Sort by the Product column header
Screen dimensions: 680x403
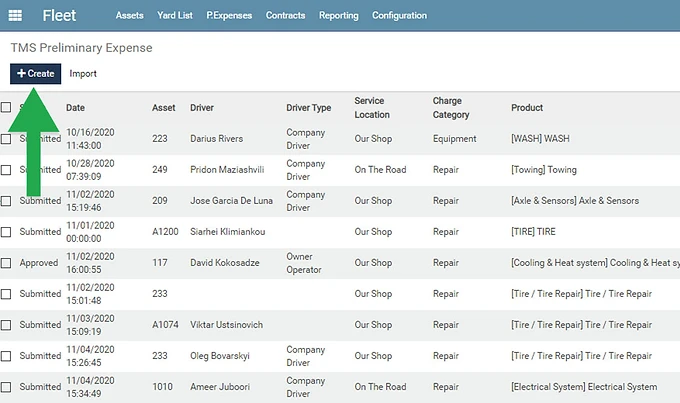point(527,108)
